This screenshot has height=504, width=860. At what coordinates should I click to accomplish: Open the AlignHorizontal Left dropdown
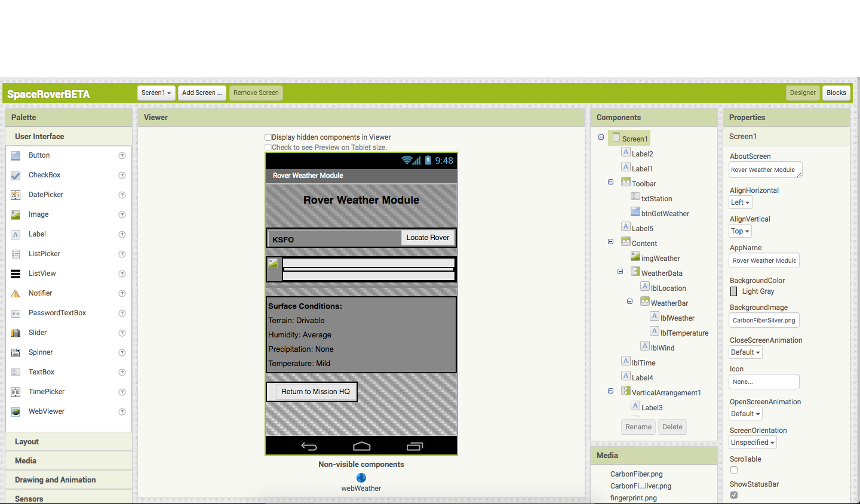(741, 202)
